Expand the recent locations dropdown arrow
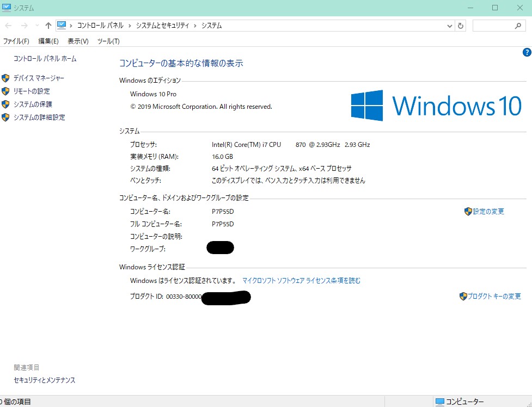 tap(37, 26)
